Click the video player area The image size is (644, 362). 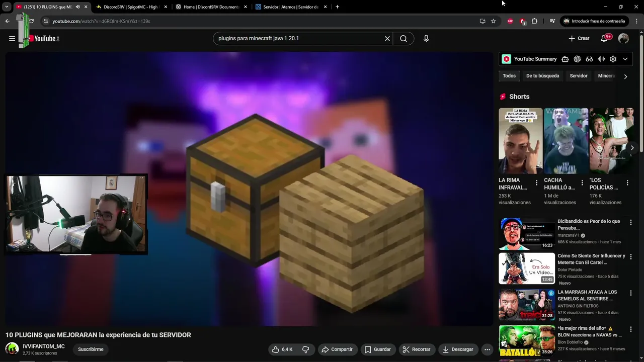(250, 189)
